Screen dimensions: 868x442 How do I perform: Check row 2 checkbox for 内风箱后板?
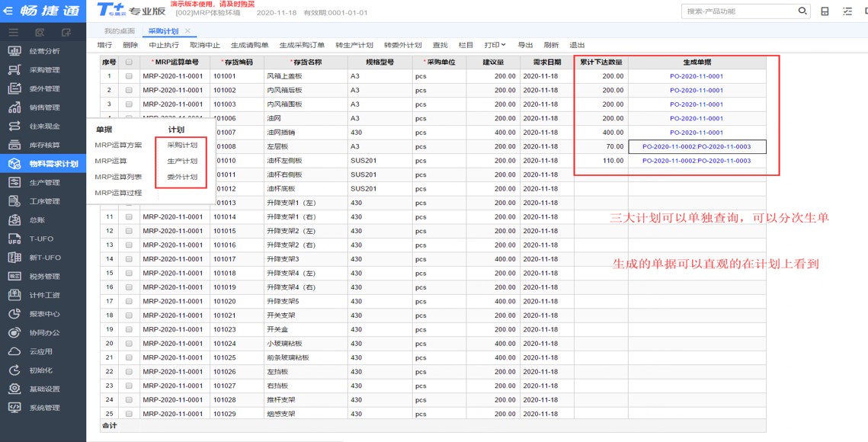click(129, 90)
